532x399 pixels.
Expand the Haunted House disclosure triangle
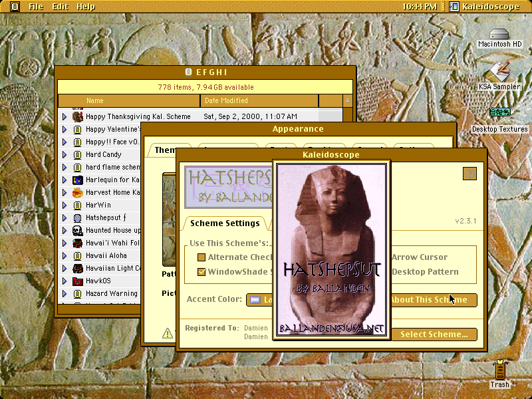click(x=65, y=230)
